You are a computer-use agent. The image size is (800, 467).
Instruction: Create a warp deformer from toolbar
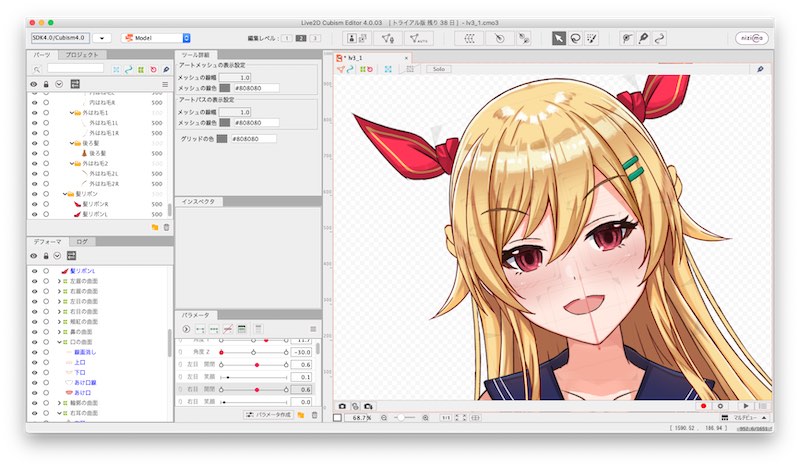470,38
